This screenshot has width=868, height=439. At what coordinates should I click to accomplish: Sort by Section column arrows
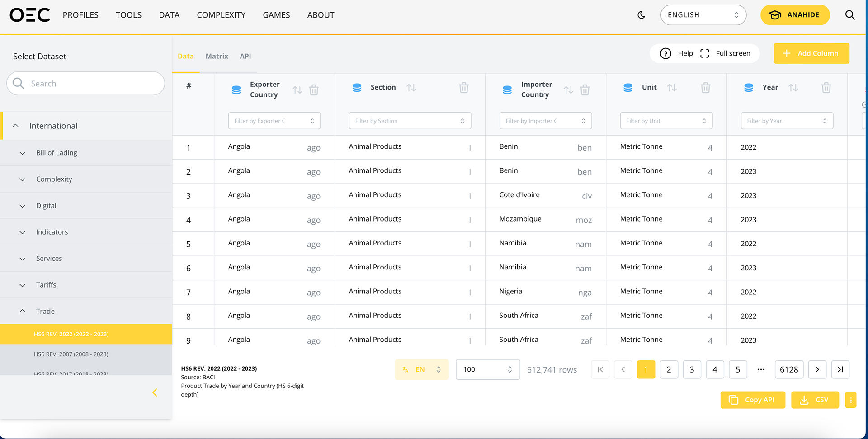(411, 87)
